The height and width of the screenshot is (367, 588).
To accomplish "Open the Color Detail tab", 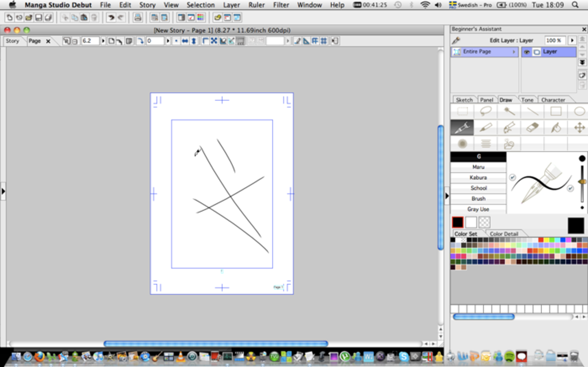I will coord(504,233).
